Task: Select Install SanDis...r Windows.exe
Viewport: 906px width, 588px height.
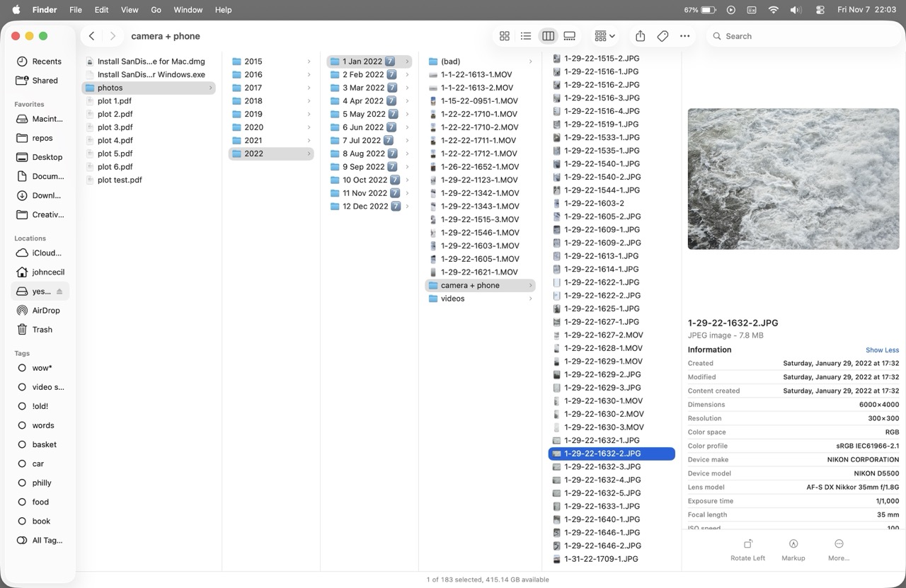Action: point(149,75)
